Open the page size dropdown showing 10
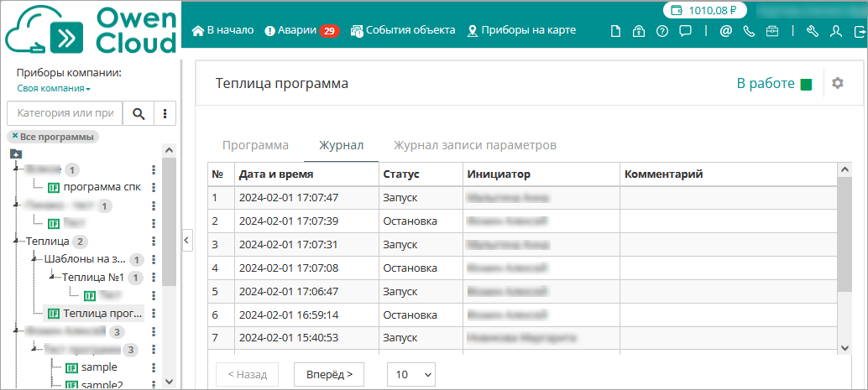 pyautogui.click(x=410, y=374)
